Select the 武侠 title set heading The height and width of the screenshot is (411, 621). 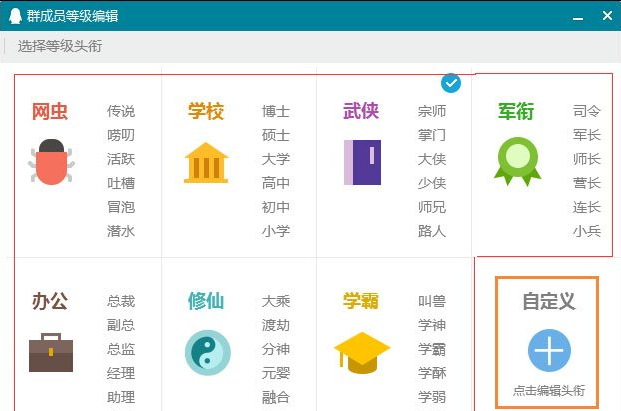click(x=361, y=110)
